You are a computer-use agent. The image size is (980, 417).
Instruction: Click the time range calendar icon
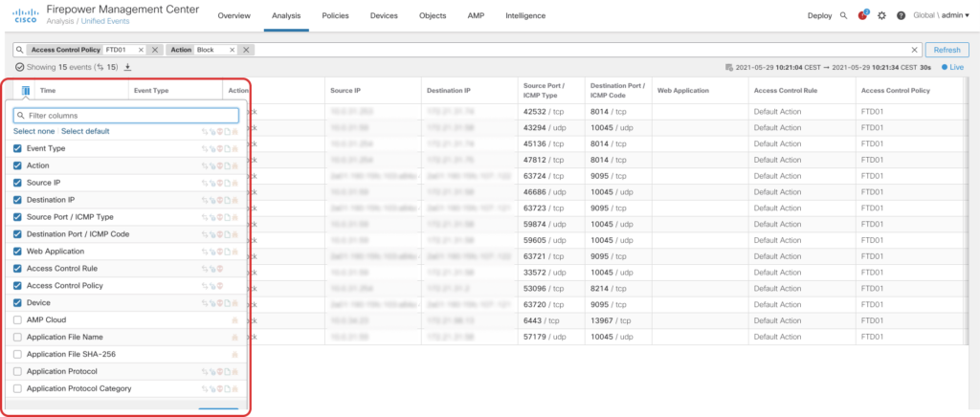[728, 67]
